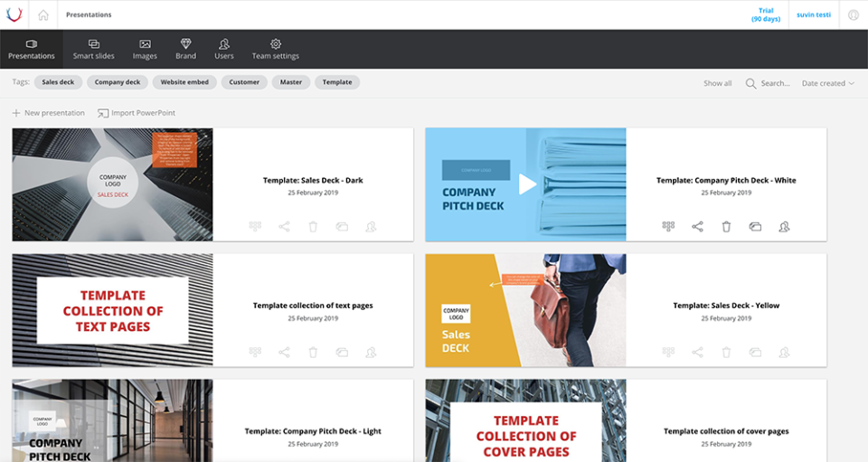Open the Images tab

[x=145, y=49]
